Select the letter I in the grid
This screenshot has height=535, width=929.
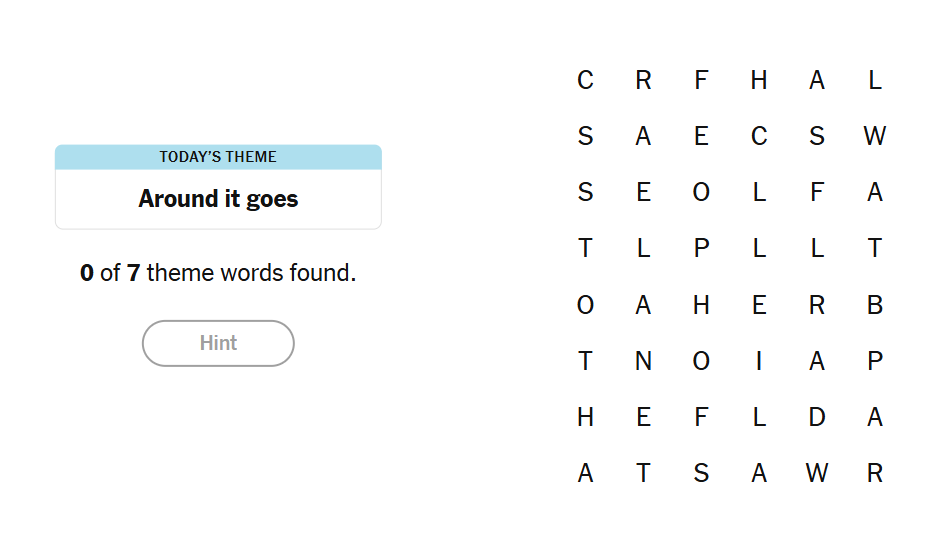pos(759,361)
